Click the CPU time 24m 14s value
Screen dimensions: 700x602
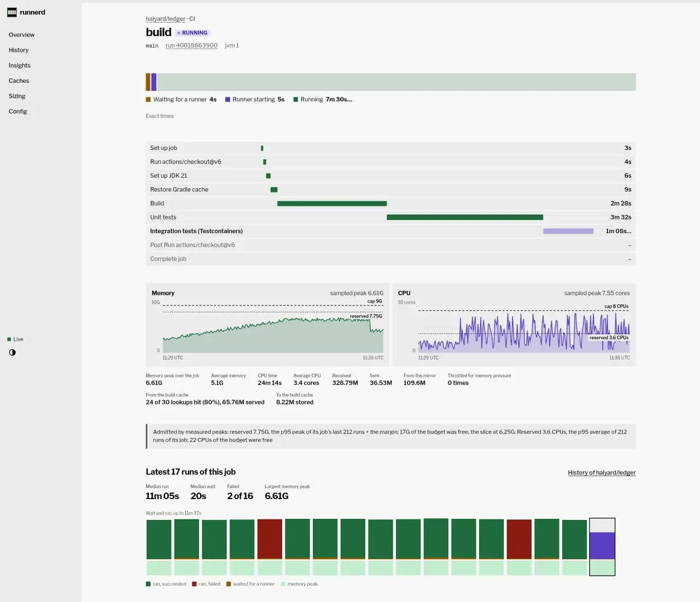(x=270, y=383)
